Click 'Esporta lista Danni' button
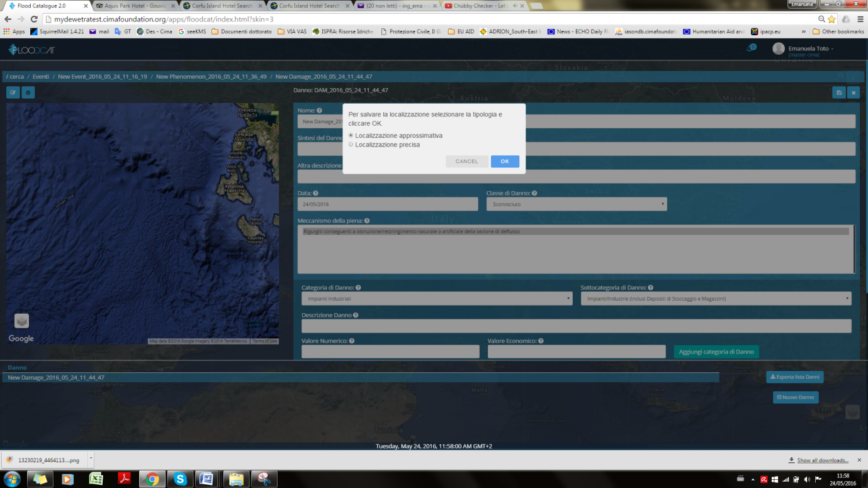Image resolution: width=868 pixels, height=488 pixels. 795,377
